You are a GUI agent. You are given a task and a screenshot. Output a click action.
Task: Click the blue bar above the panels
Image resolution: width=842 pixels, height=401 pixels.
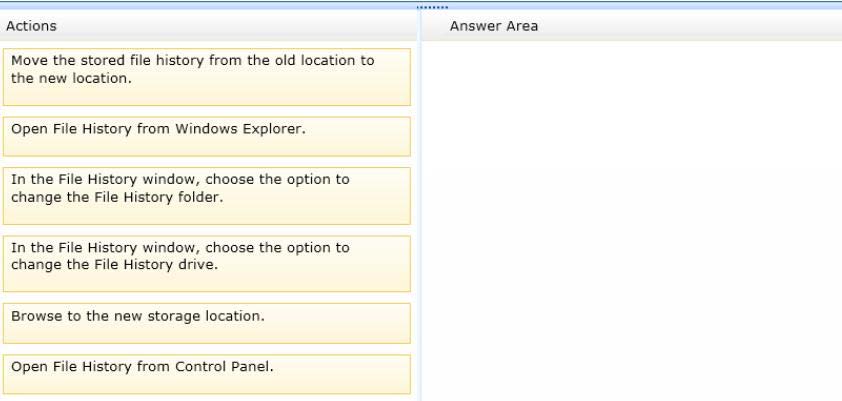point(421,5)
